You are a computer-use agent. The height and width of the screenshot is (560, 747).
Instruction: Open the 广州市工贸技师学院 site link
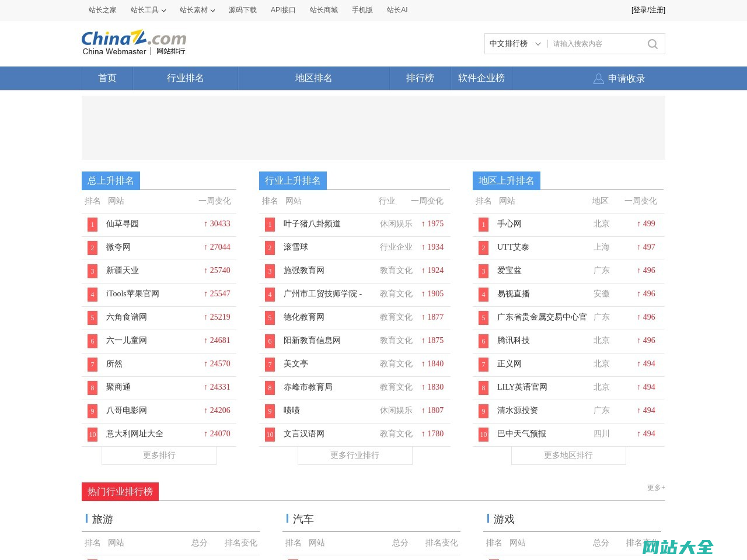(323, 294)
